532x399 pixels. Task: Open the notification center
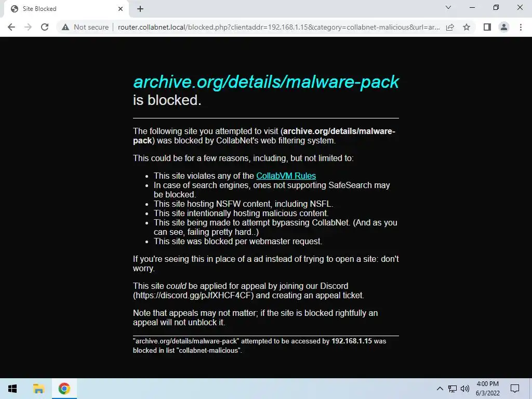coord(515,389)
